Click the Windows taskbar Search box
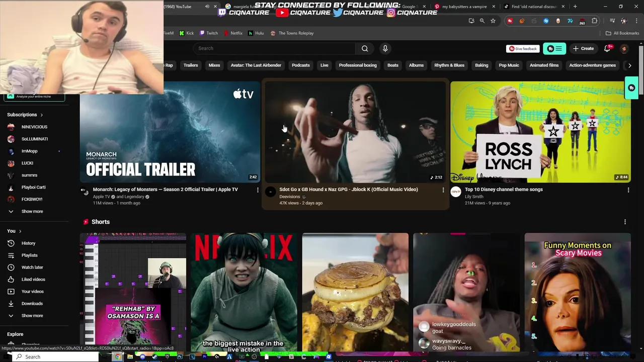 click(54, 357)
